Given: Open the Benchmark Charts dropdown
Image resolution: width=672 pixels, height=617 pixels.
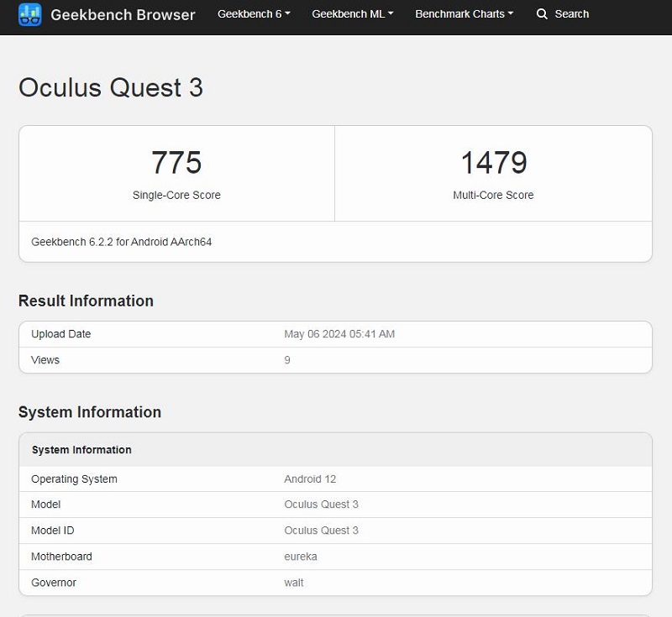Looking at the screenshot, I should (464, 14).
